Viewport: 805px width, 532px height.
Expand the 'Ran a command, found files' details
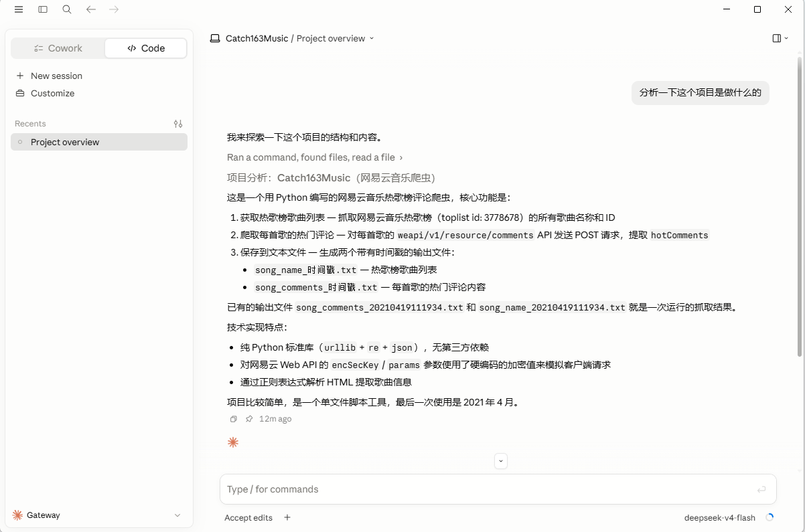point(315,157)
